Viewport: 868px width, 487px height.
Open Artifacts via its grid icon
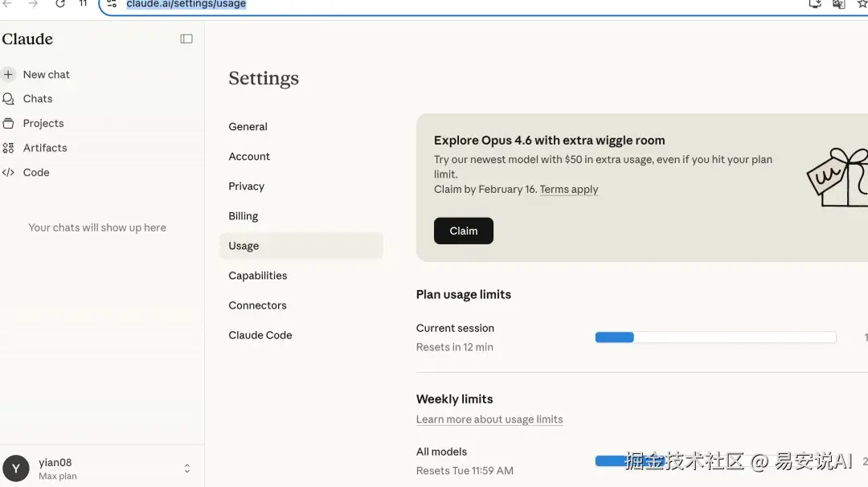(8, 148)
